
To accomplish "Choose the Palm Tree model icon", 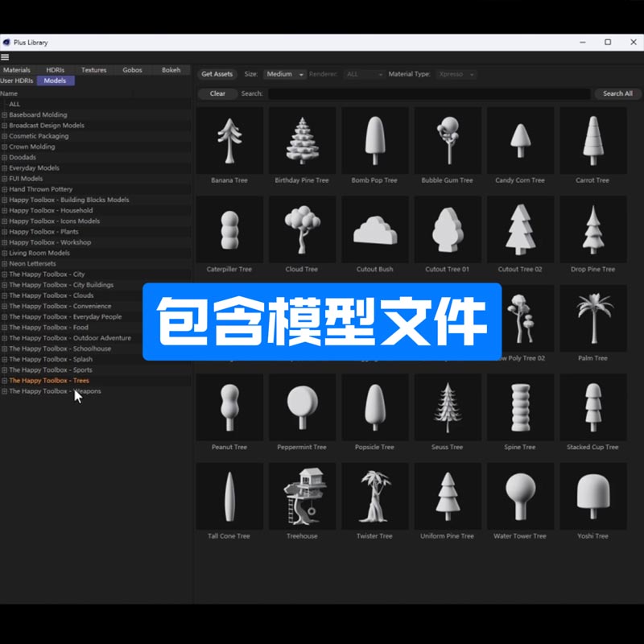I will 592,318.
